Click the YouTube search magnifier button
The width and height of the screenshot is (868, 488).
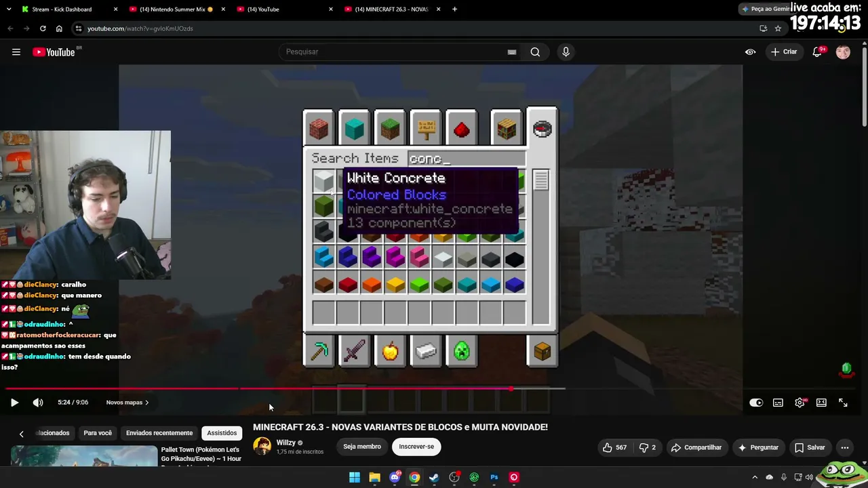coord(535,52)
